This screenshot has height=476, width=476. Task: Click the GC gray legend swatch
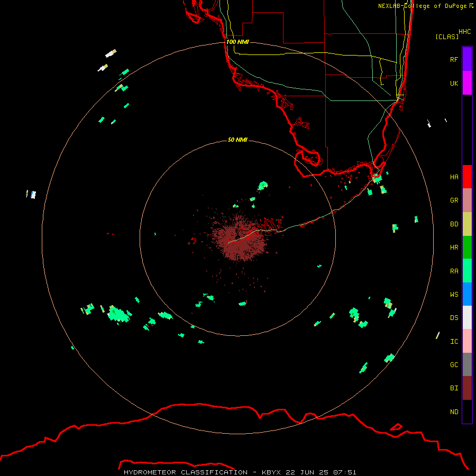point(467,364)
